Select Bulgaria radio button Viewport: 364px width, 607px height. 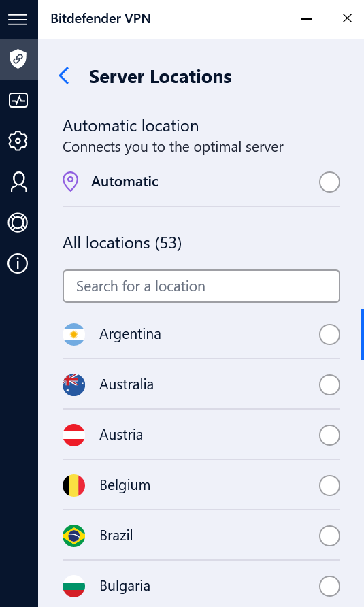(329, 586)
